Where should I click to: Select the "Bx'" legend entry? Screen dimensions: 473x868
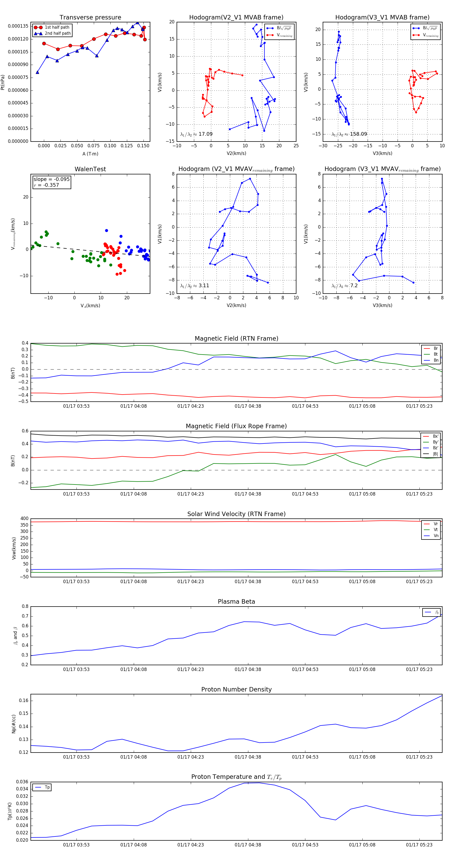click(x=431, y=436)
